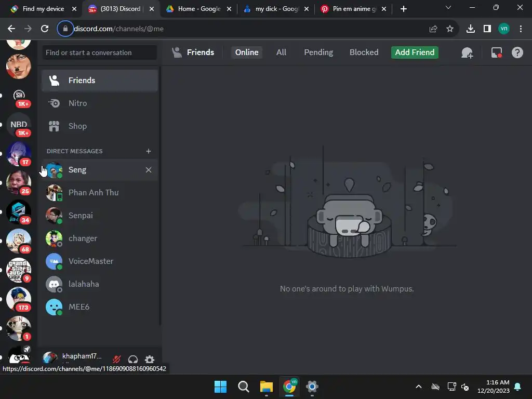
Task: Open clock showing 1:16 AM
Action: (494, 387)
